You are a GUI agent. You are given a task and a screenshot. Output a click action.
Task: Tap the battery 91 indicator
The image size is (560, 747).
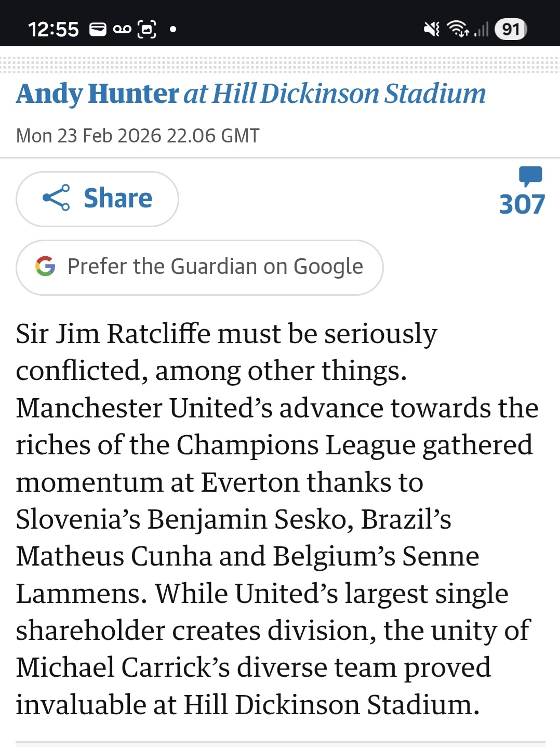click(x=511, y=29)
